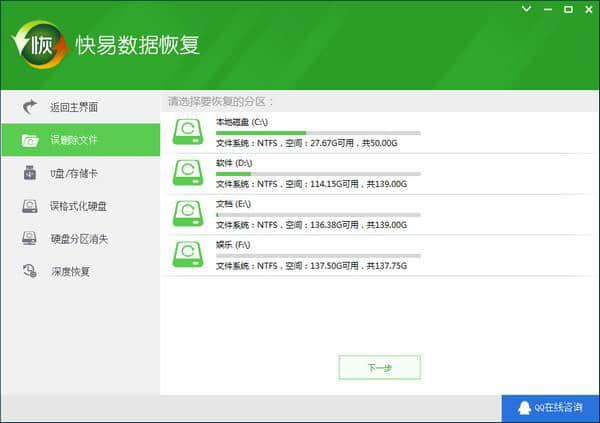Open QQ在线咨询 online support
The image size is (600, 423).
pyautogui.click(x=550, y=408)
